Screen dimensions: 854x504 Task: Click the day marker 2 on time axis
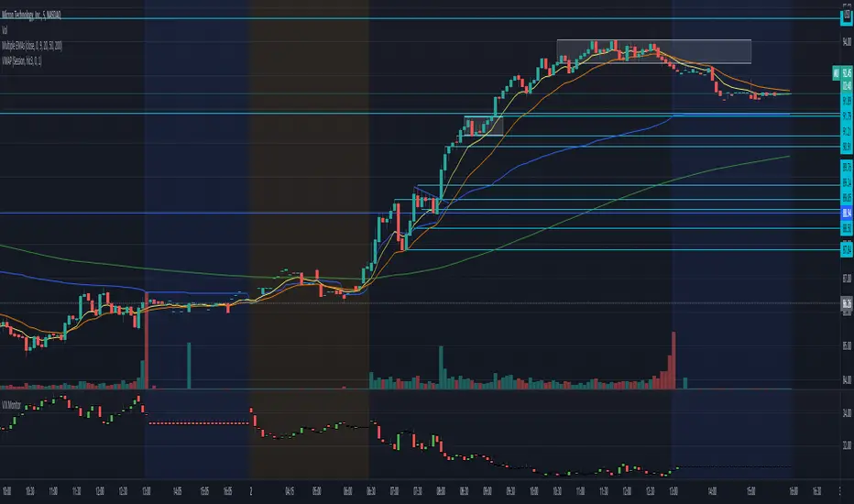pyautogui.click(x=250, y=491)
